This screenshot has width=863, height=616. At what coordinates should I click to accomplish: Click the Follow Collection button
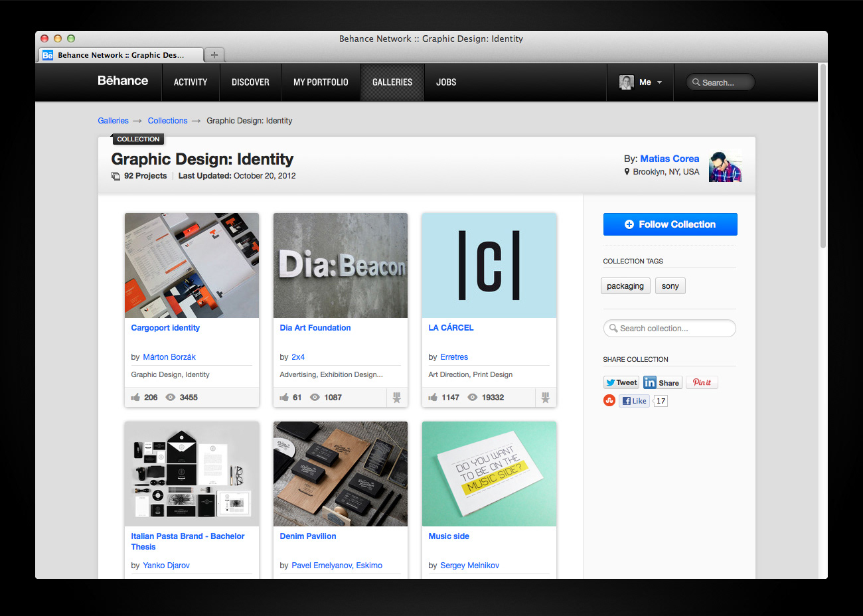click(x=670, y=224)
